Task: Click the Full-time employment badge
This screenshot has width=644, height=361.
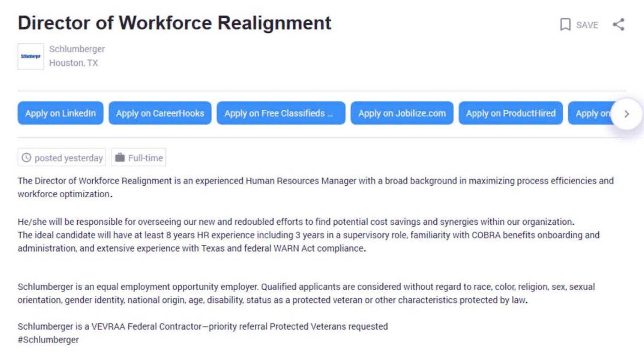Action: tap(139, 157)
